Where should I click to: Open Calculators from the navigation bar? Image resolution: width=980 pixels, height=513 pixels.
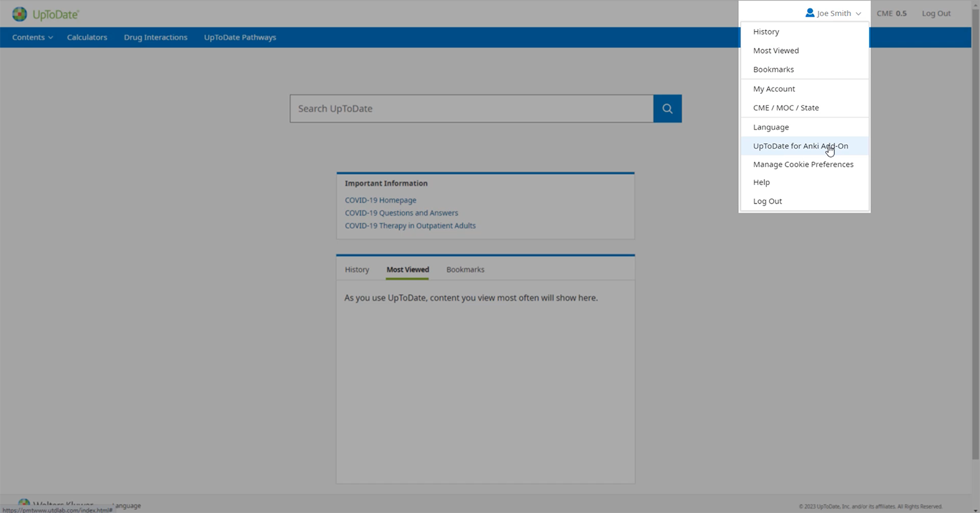coord(87,37)
